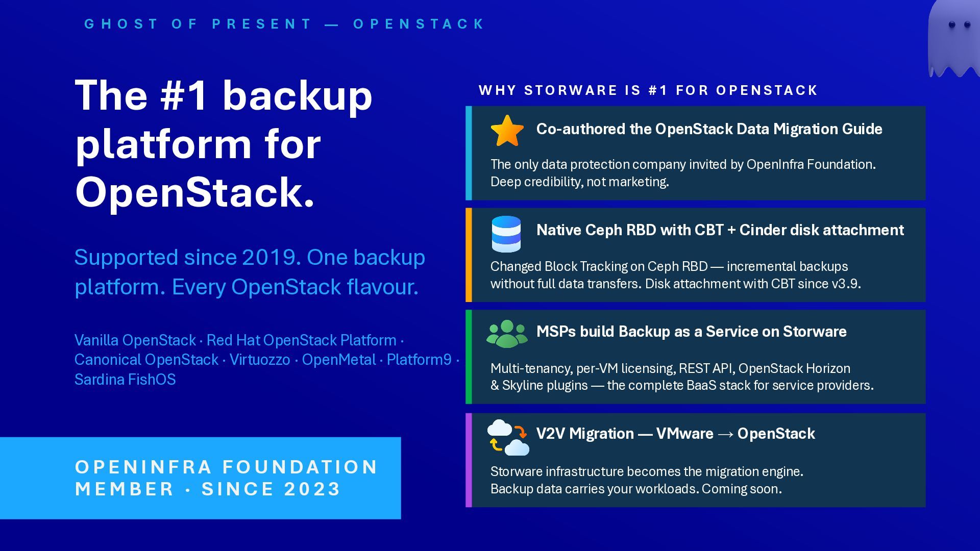Screen dimensions: 980x551
Task: Click the Data Migration Guide heading
Action: coord(709,129)
